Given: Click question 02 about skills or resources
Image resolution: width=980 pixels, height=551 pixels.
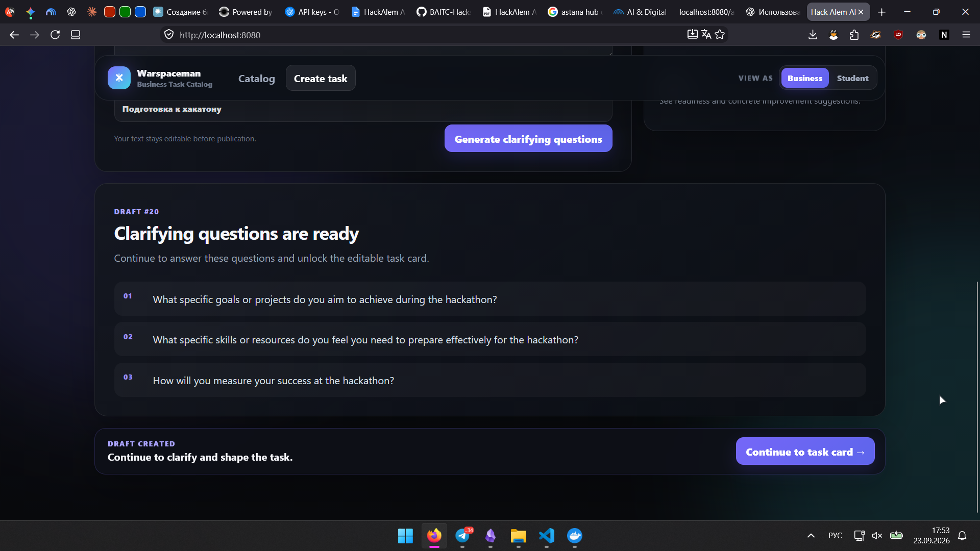Looking at the screenshot, I should [x=490, y=339].
